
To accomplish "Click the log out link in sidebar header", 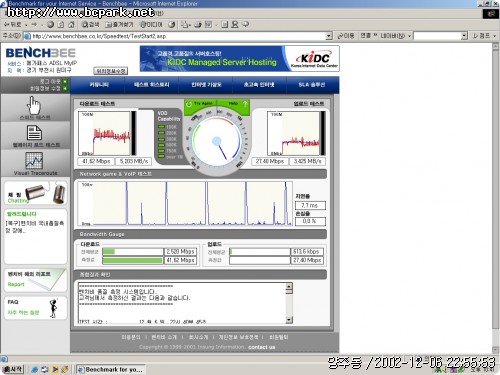I will [x=53, y=81].
